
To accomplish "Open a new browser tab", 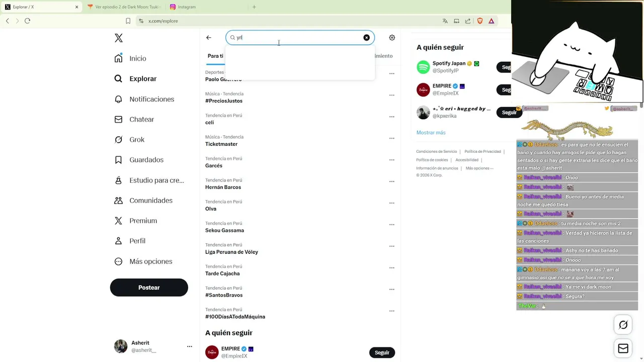I will [254, 7].
